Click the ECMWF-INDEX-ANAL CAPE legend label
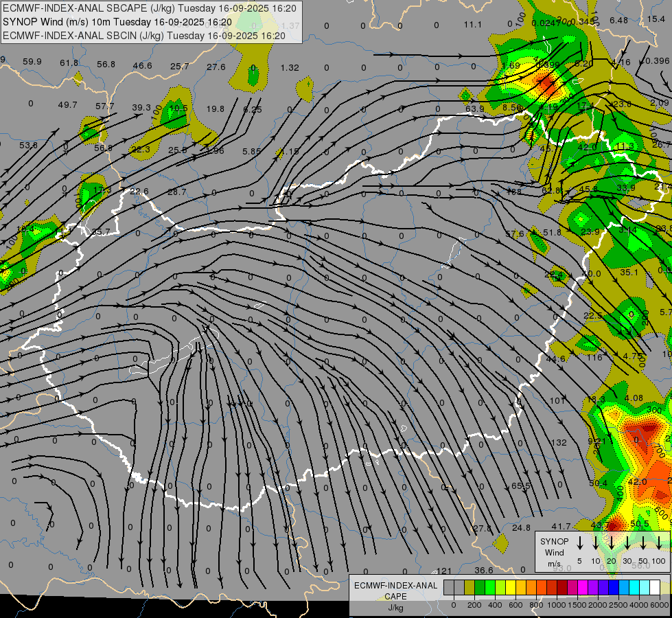Image resolution: width=672 pixels, height=618 pixels. pyautogui.click(x=395, y=591)
